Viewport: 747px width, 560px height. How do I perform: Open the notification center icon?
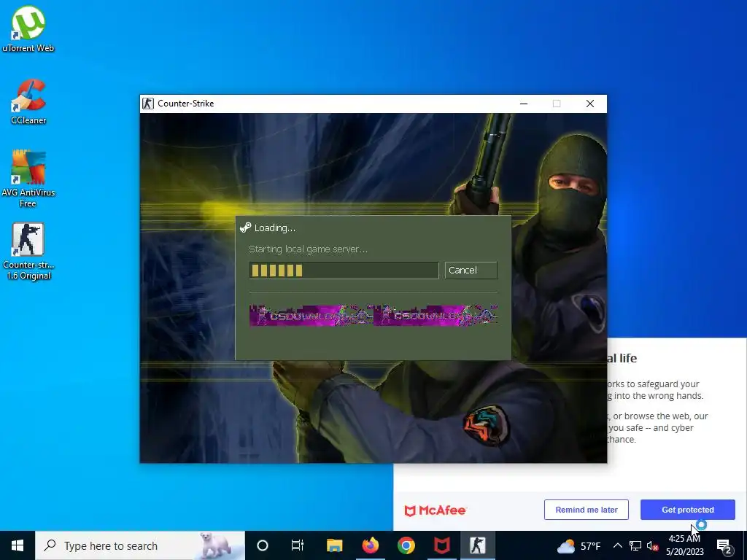tap(724, 545)
